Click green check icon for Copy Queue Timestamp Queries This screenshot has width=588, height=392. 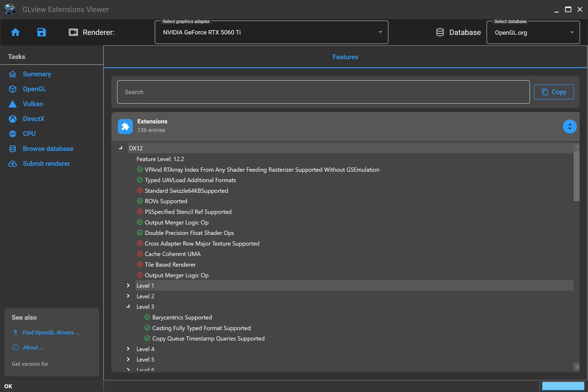(147, 339)
